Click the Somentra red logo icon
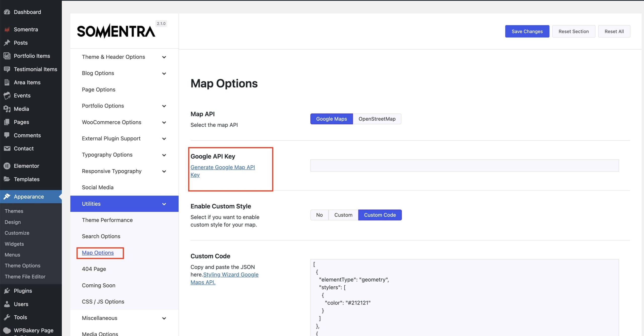Image resolution: width=644 pixels, height=336 pixels. 7,29
